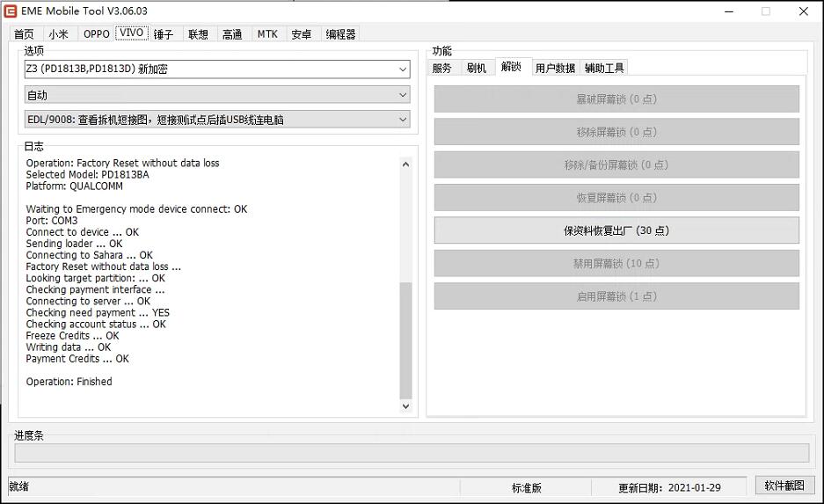Click the 进度条 progress bar

pyautogui.click(x=412, y=452)
